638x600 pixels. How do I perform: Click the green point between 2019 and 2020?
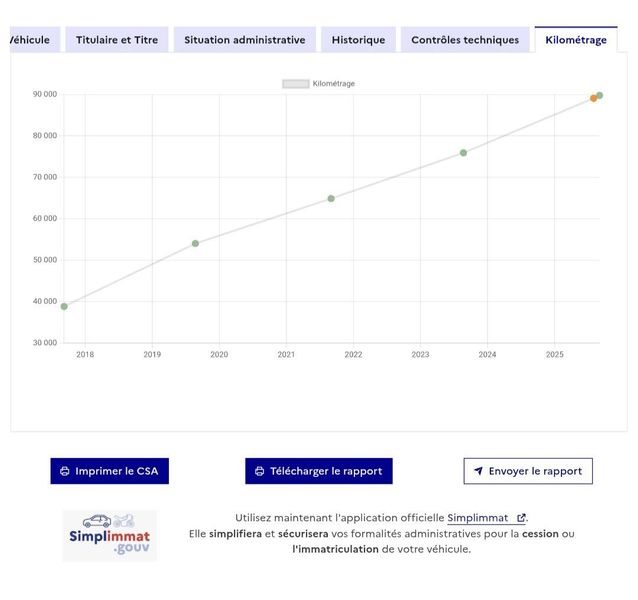195,243
